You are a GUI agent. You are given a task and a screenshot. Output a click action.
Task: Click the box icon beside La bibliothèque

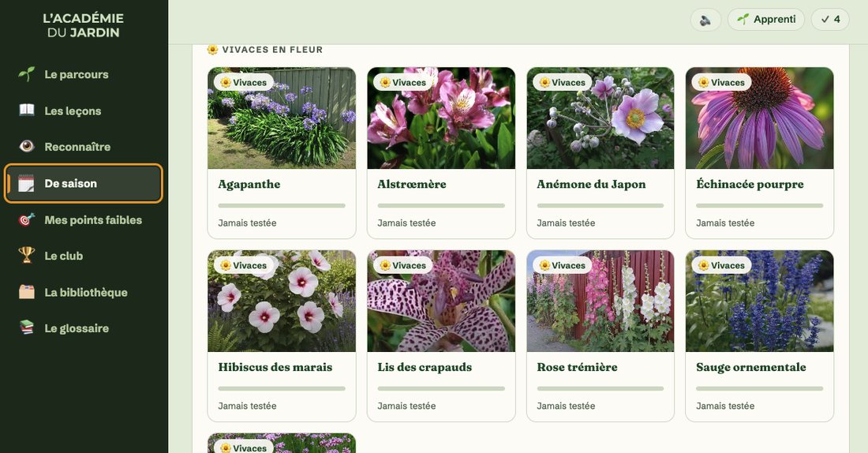coord(27,292)
